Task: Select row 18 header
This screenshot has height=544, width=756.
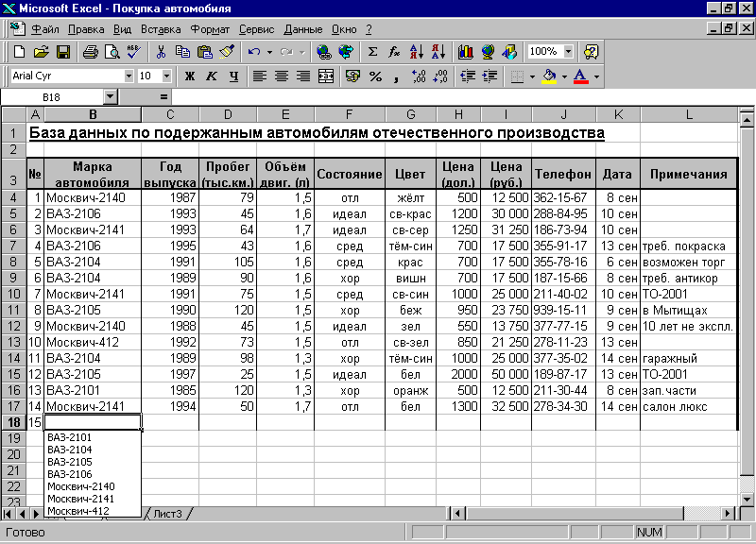Action: click(x=13, y=422)
